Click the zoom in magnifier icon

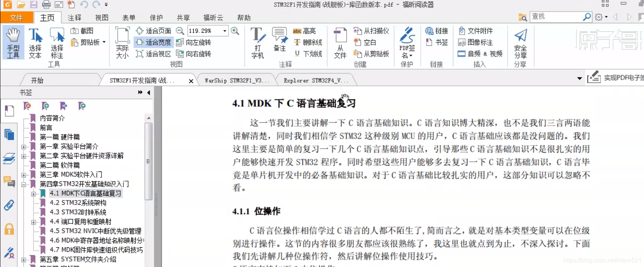coord(235,31)
